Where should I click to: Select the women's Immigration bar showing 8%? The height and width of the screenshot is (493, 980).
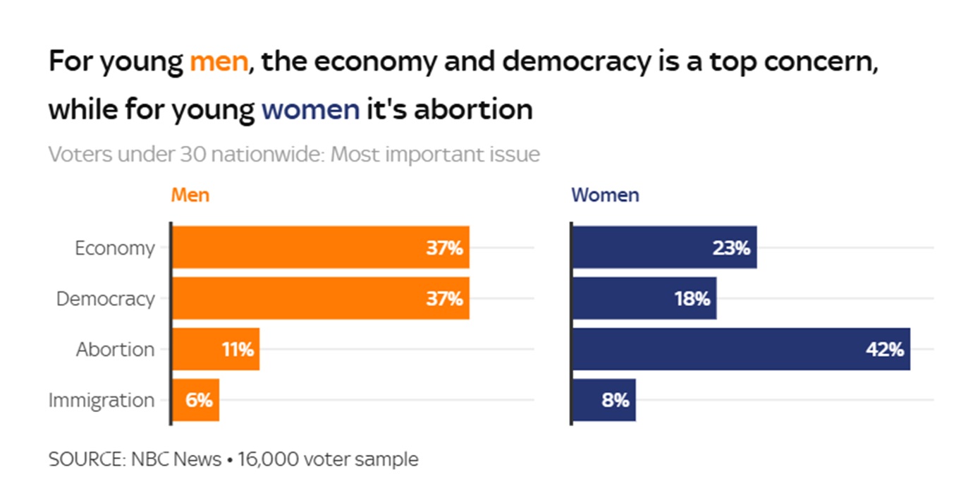604,400
